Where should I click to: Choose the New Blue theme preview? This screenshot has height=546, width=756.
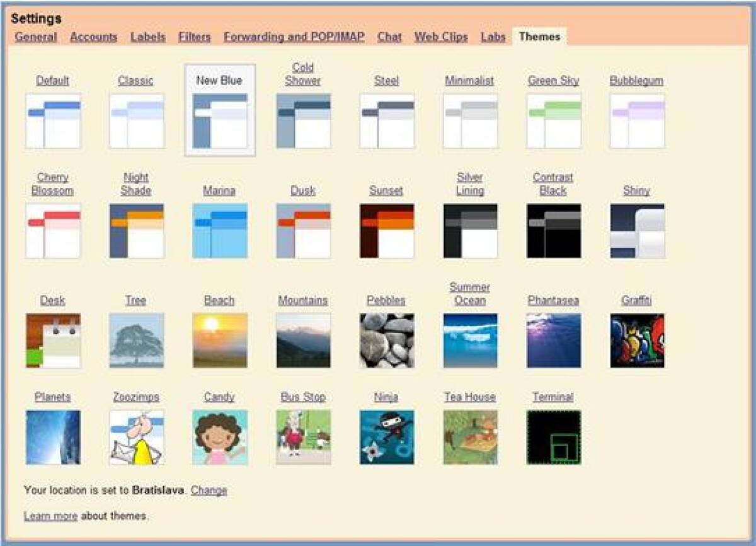pyautogui.click(x=220, y=121)
